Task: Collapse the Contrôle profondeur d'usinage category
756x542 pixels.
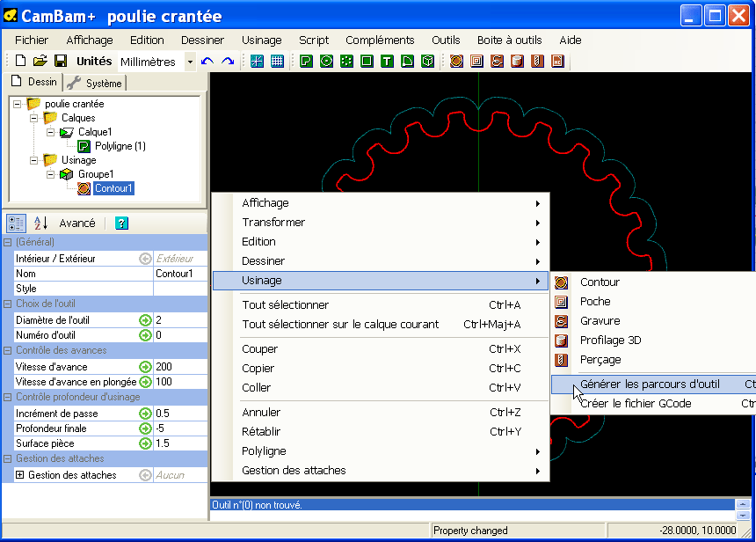Action: 7,398
